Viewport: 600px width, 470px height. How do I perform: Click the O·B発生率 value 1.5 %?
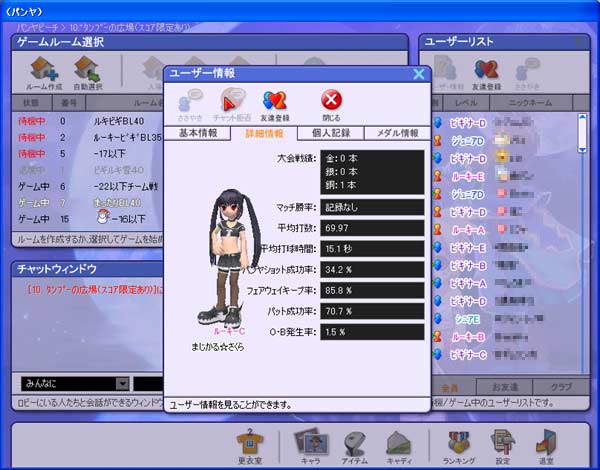372,332
